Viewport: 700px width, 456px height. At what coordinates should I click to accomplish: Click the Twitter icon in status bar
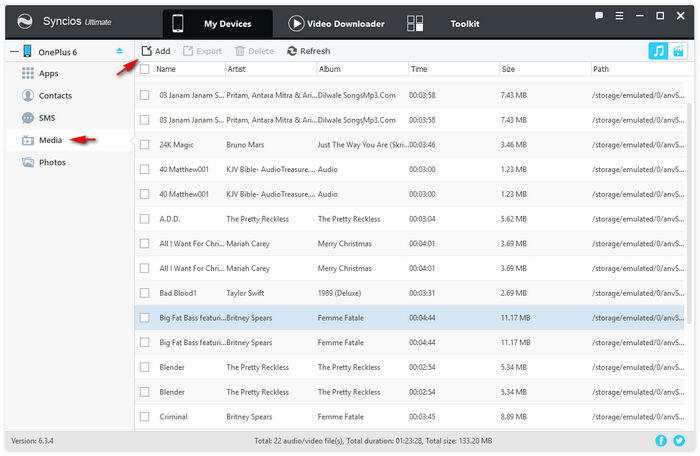point(679,440)
